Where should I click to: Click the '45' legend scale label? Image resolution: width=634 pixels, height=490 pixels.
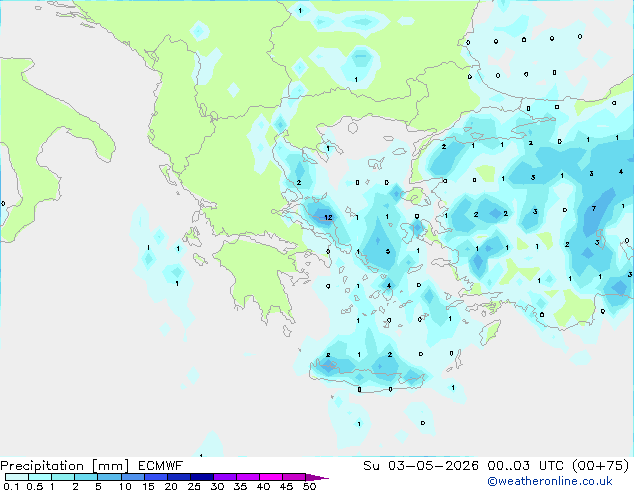click(286, 486)
